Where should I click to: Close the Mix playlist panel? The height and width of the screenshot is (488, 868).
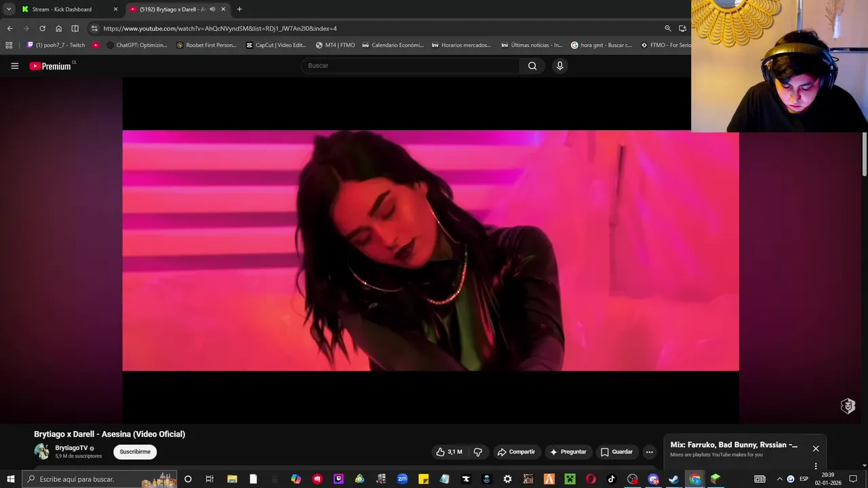pyautogui.click(x=816, y=449)
